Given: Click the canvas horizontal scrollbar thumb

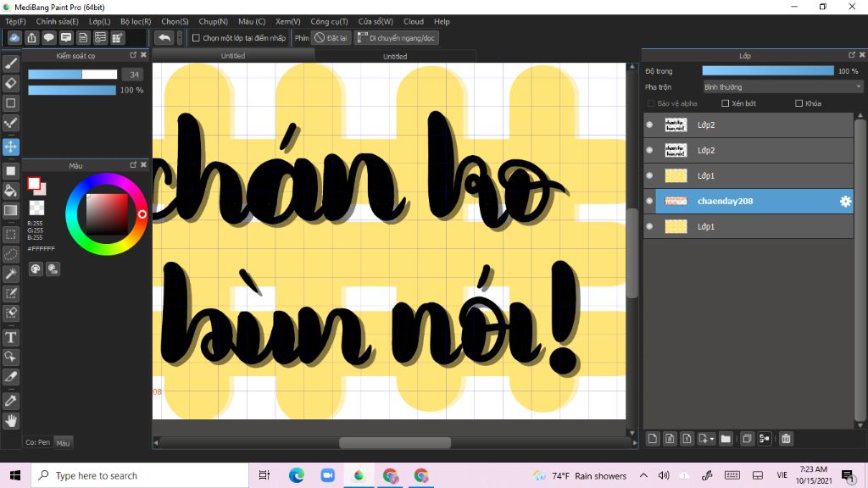Looking at the screenshot, I should pos(395,442).
